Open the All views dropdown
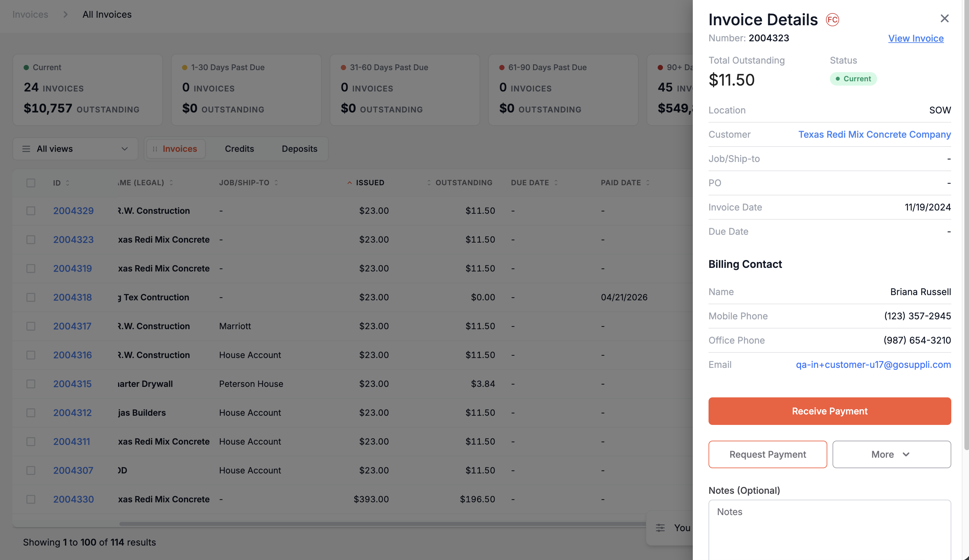Viewport: 969px width, 560px height. pos(75,149)
